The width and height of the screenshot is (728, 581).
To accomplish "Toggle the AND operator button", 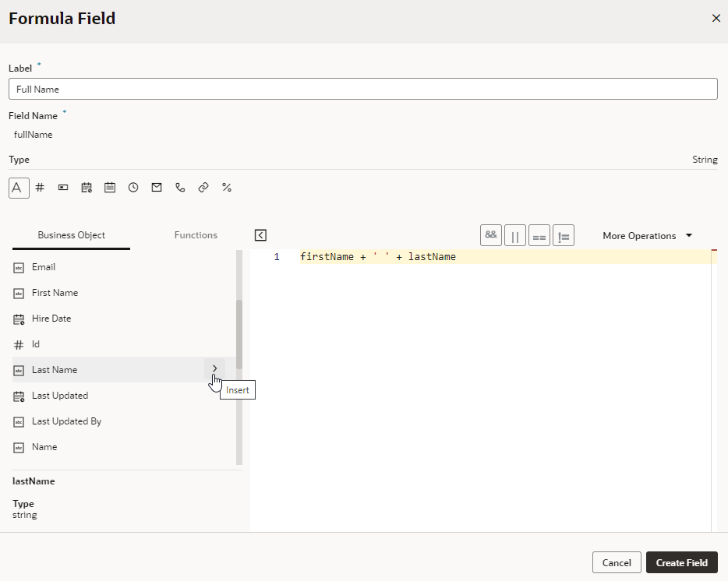I will pyautogui.click(x=491, y=234).
